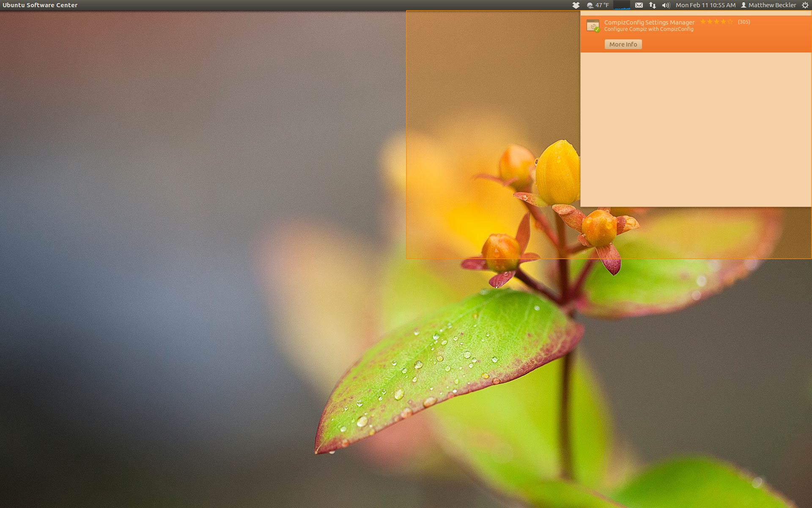This screenshot has height=508, width=812.
Task: Open the Dropbox indicator in top panel
Action: (576, 5)
